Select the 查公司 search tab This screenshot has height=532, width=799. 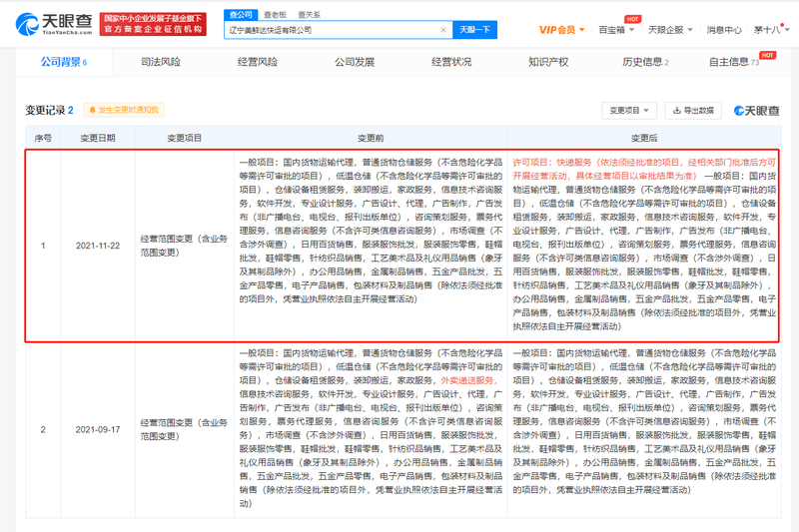coord(241,15)
